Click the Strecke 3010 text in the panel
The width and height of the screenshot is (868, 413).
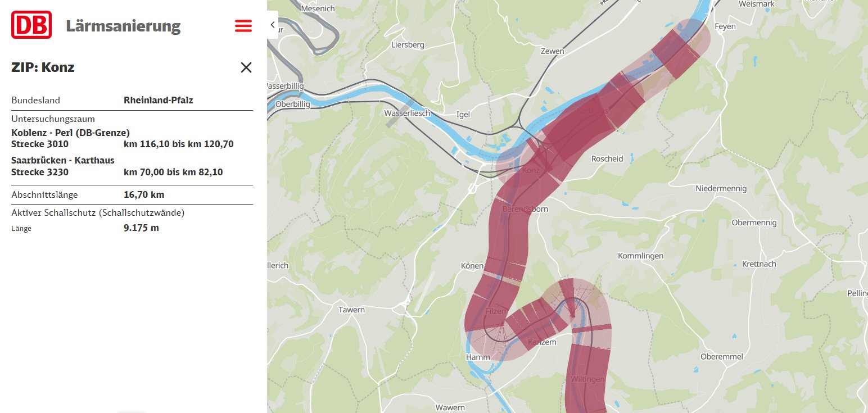click(40, 144)
